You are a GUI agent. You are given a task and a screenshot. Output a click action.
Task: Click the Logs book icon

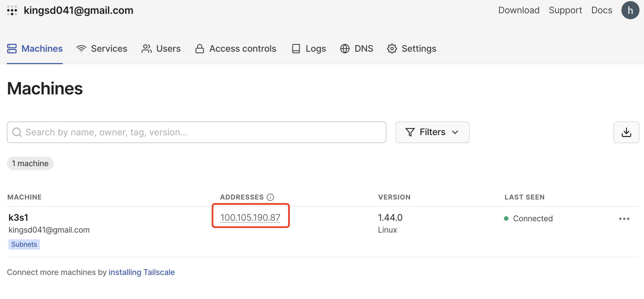[x=296, y=49]
